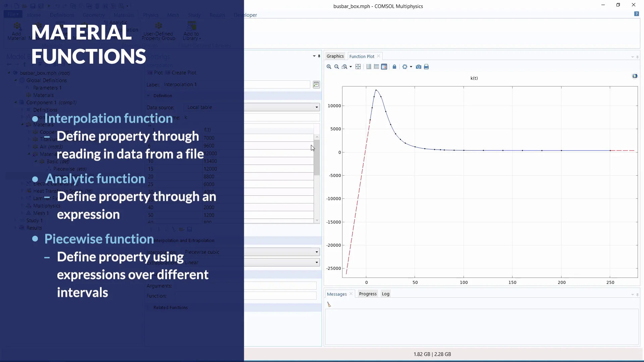The image size is (644, 362).
Task: Activate Zoom Extents in plot toolbar
Action: pos(358,67)
